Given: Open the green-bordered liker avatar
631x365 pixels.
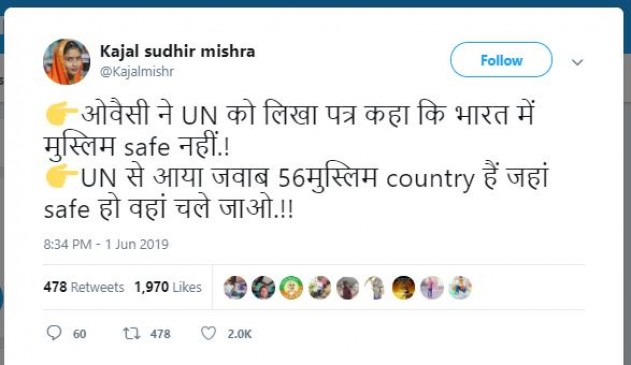Looking at the screenshot, I should click(291, 287).
